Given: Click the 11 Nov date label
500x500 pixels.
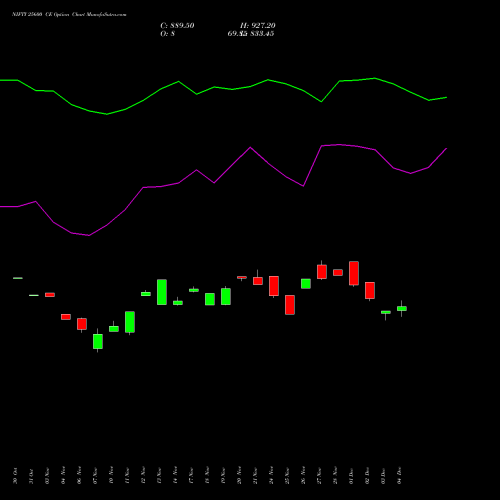Looking at the screenshot, I should (127, 476).
